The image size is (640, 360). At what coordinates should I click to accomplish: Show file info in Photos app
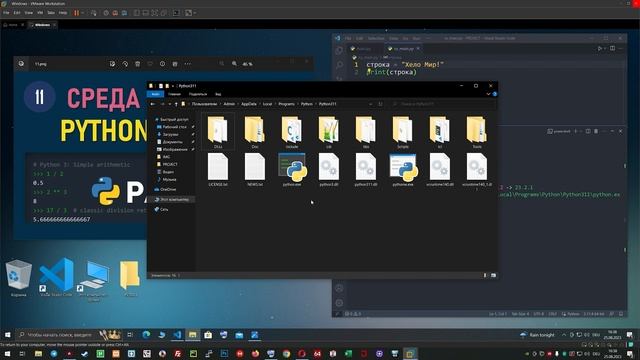[162, 64]
